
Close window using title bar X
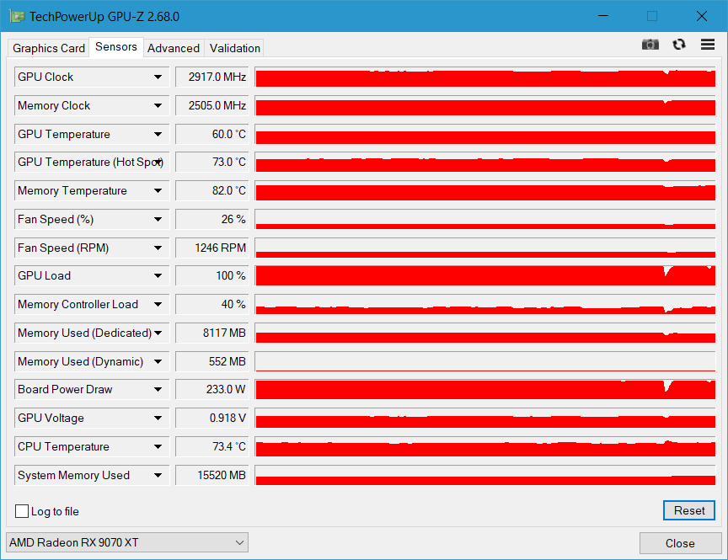coord(701,17)
